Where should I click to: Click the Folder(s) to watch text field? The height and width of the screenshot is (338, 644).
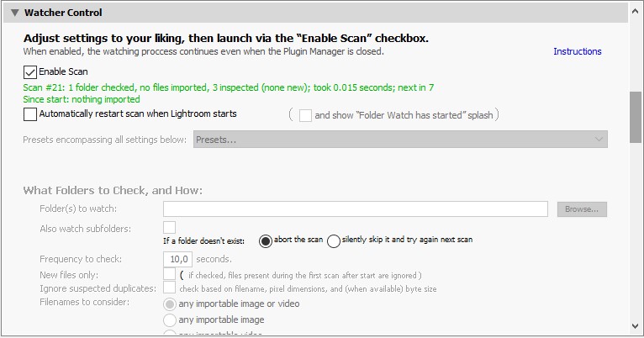355,209
